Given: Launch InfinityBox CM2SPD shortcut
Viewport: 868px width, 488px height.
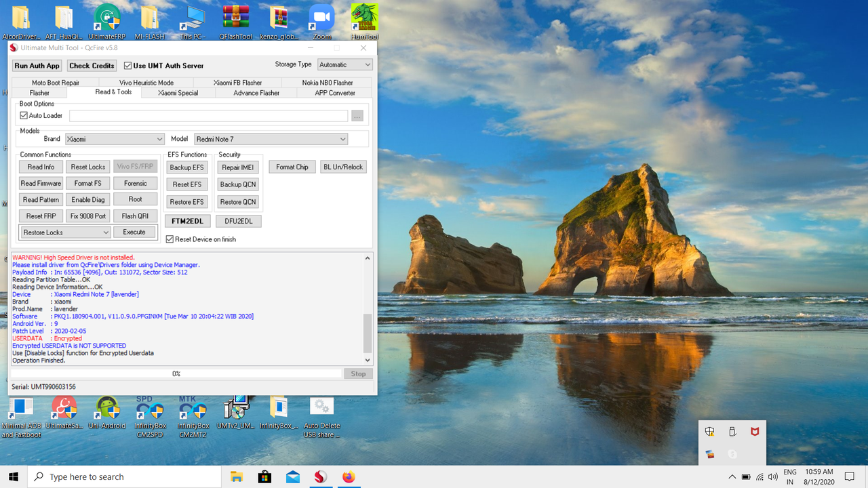Looking at the screenshot, I should (150, 417).
